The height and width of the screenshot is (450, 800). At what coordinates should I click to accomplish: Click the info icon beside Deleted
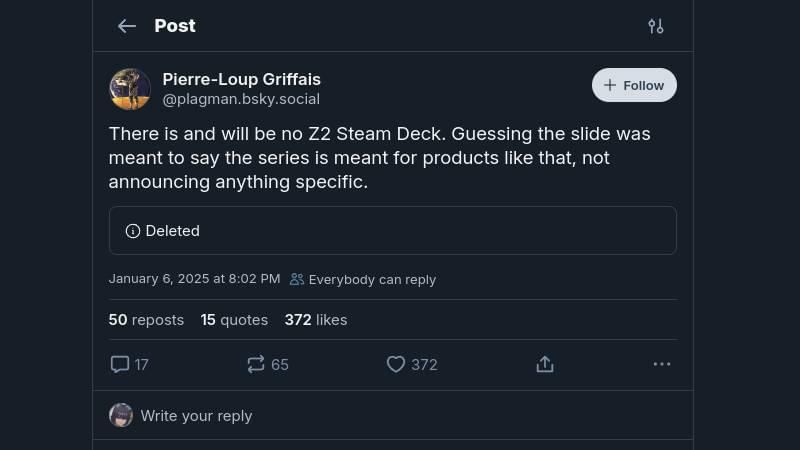click(132, 231)
